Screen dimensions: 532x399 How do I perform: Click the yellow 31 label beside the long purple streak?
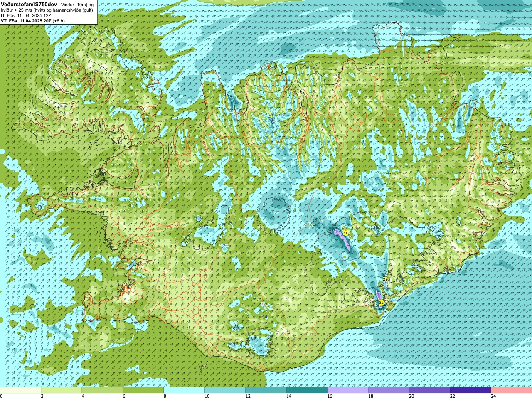pos(345,233)
